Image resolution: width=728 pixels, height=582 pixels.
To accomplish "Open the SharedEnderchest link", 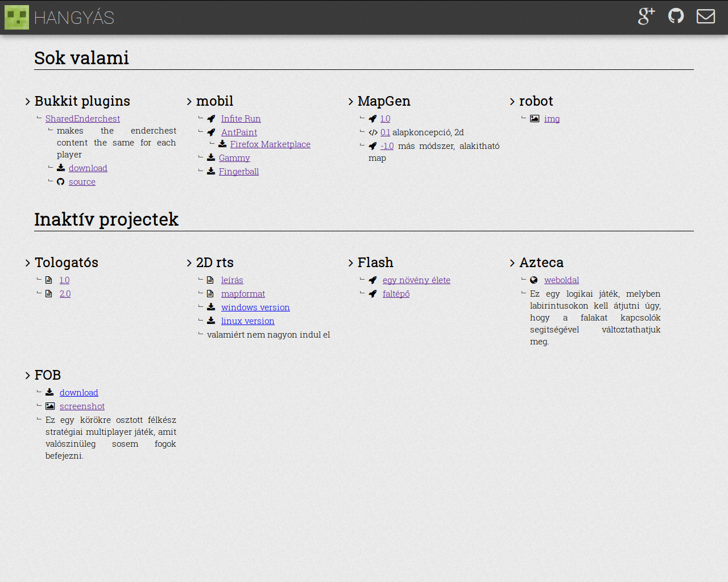I will point(82,119).
